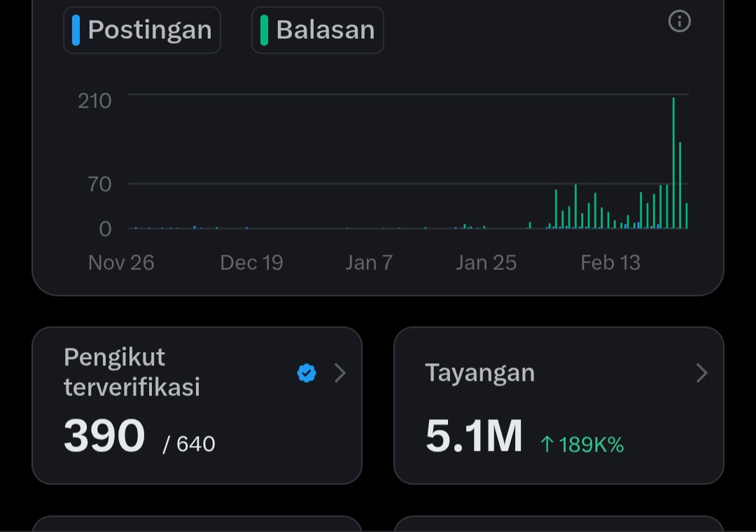Click the tallest green bar in chart
The image size is (756, 532).
(673, 163)
